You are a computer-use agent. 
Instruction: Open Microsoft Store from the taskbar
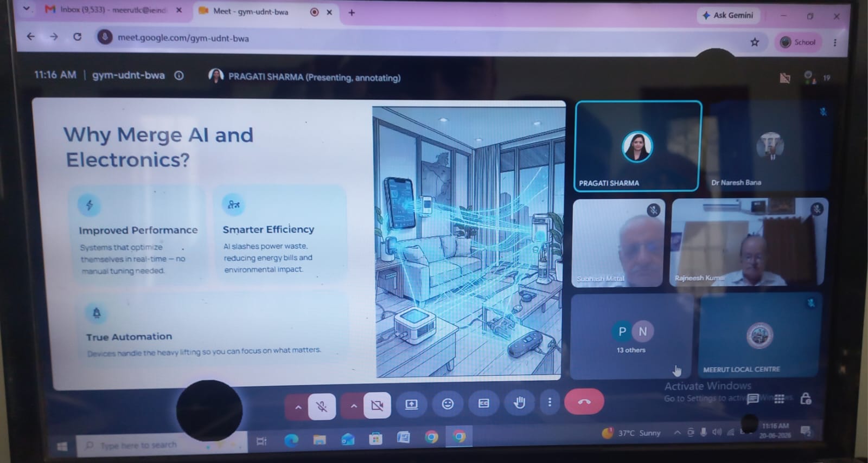point(375,438)
